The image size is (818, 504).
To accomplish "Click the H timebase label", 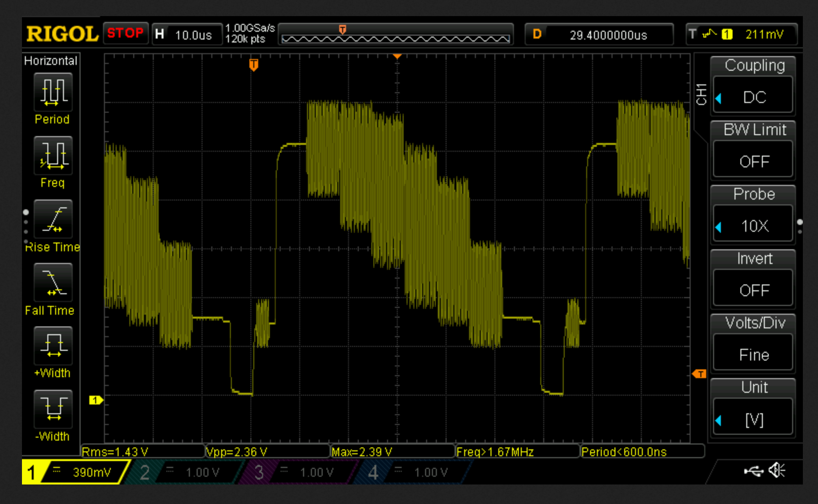I will tap(160, 34).
